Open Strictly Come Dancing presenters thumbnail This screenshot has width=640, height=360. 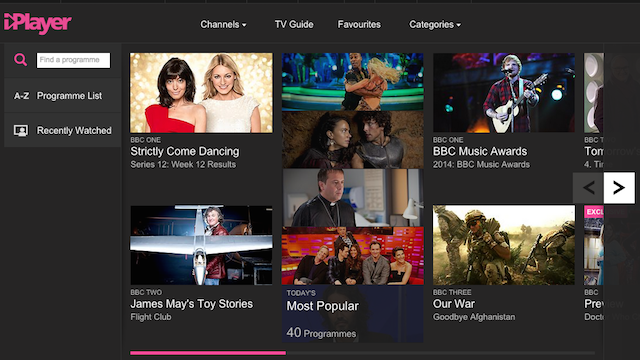[201, 93]
